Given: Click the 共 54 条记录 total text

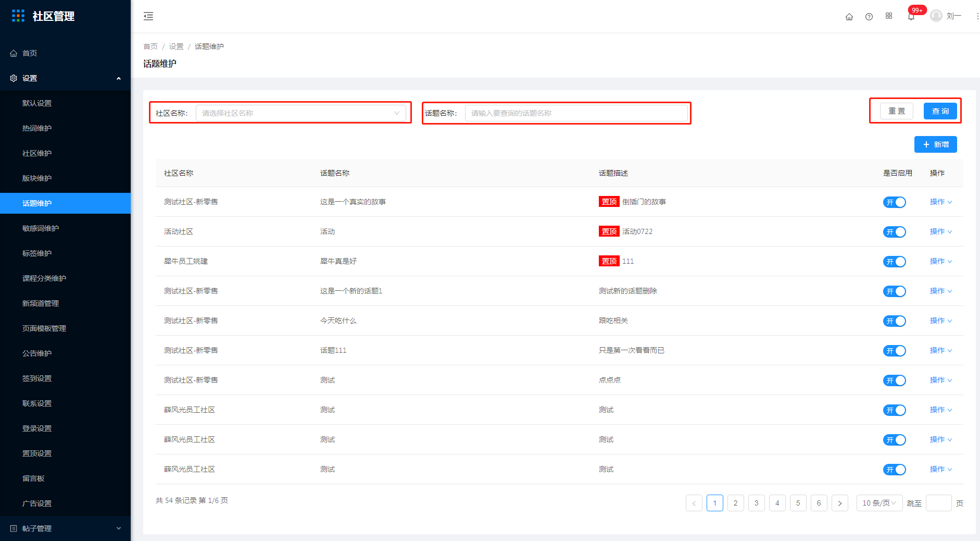Looking at the screenshot, I should tap(176, 500).
